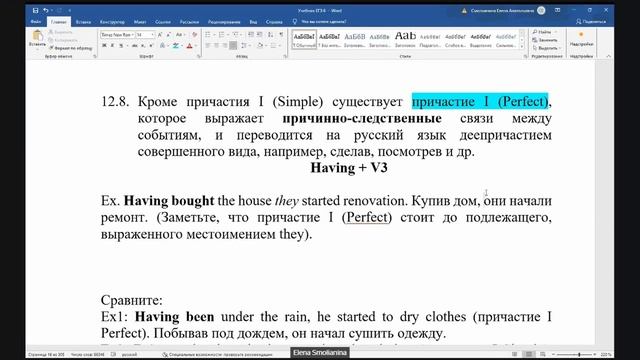
Task: Increase the font size with A˄ button
Action: (x=160, y=35)
